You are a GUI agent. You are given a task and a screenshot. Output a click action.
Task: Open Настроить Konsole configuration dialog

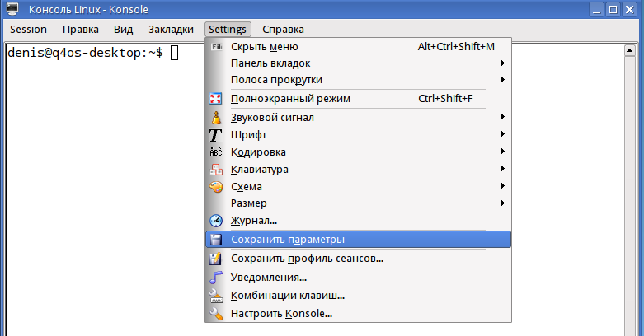pos(281,314)
